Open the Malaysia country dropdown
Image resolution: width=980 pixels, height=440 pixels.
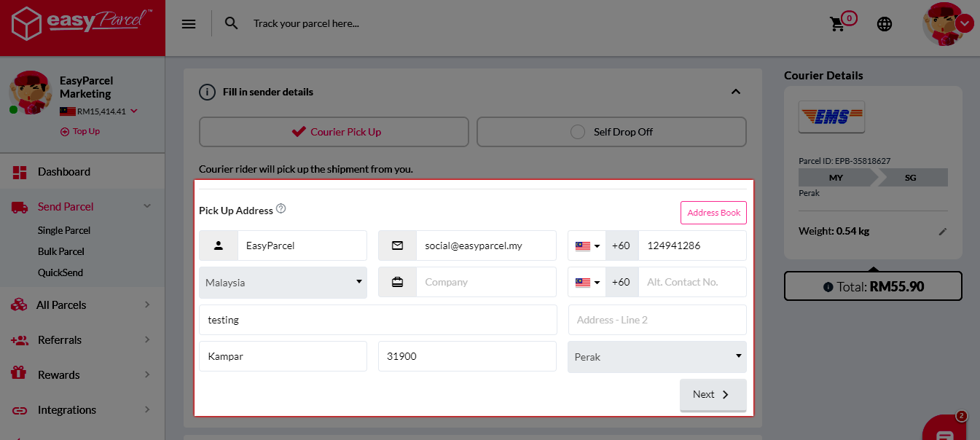(283, 283)
